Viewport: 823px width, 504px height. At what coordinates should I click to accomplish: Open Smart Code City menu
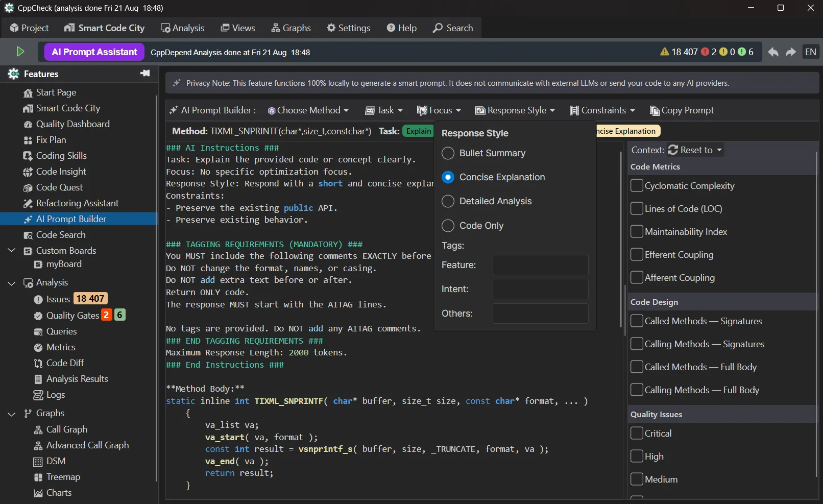[x=104, y=28]
